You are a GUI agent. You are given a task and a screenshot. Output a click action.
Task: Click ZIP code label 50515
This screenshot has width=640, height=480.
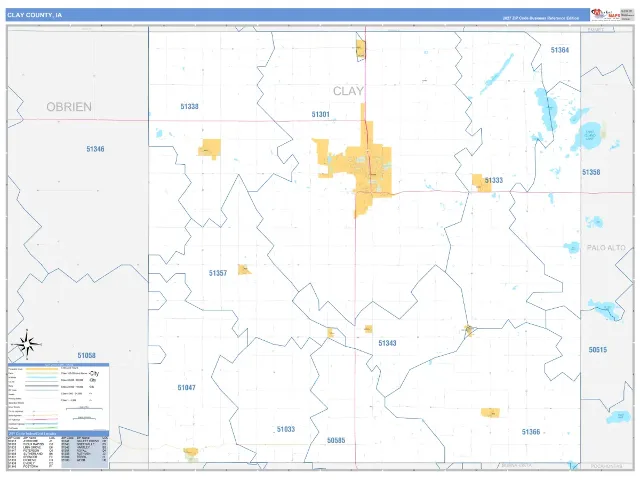pos(598,350)
